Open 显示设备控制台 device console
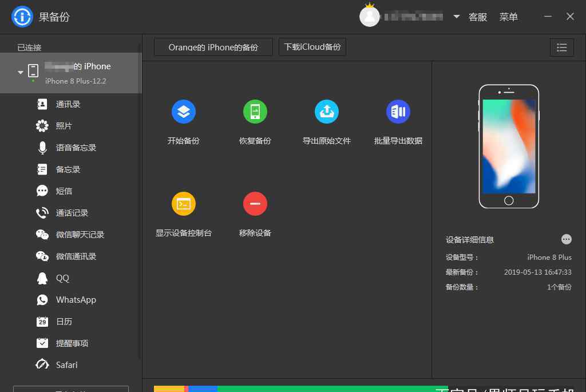Image resolution: width=586 pixels, height=392 pixels. 183,204
